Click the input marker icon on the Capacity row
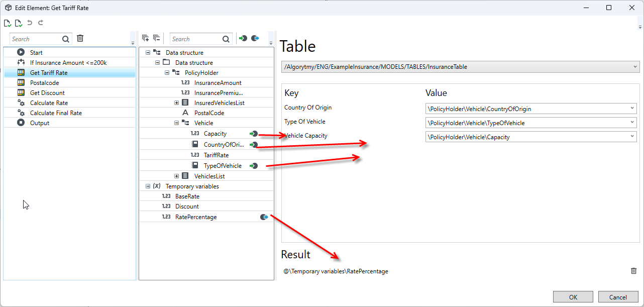644x307 pixels. coord(254,134)
